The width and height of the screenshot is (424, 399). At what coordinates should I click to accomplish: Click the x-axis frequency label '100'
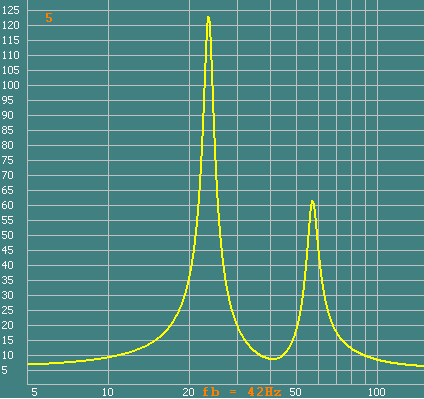click(377, 392)
